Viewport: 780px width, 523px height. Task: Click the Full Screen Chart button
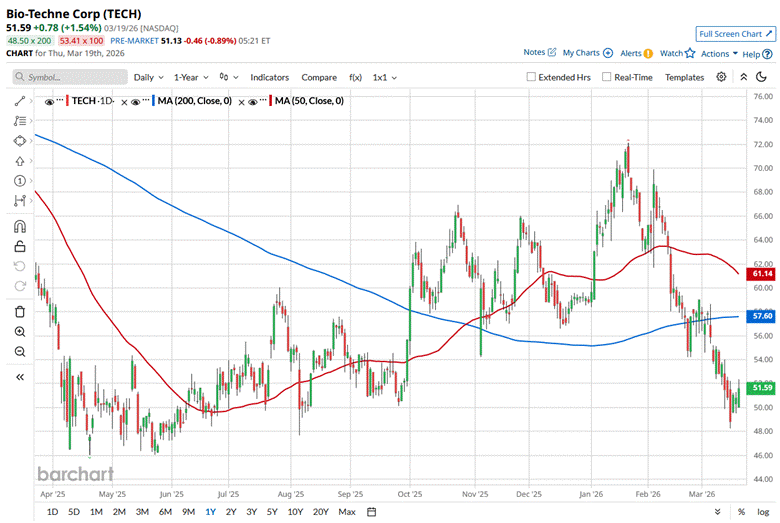(x=736, y=33)
